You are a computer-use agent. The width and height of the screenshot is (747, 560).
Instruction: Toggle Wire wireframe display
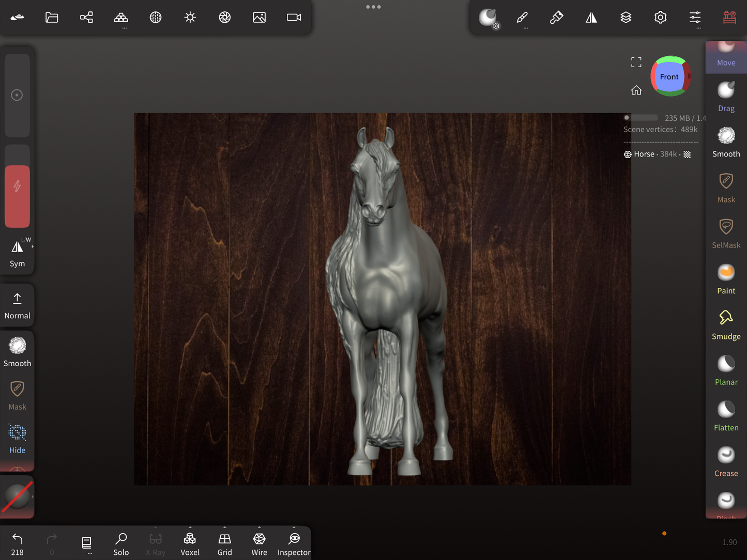pyautogui.click(x=259, y=543)
